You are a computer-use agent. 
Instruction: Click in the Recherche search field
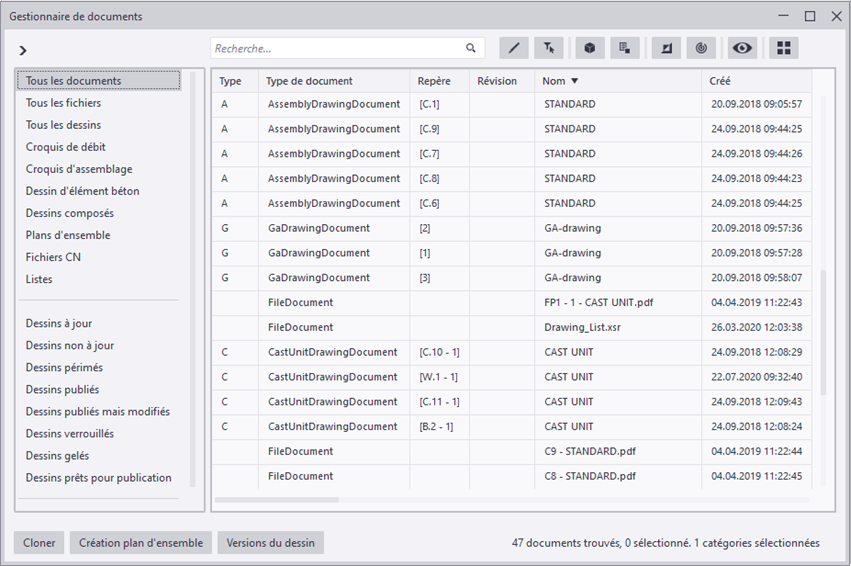coord(336,48)
